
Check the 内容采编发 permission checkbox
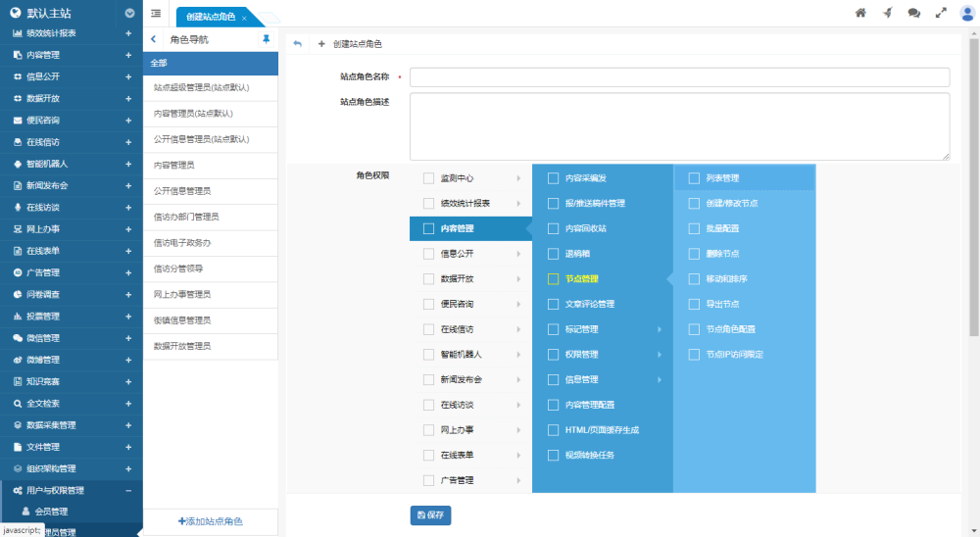coord(553,178)
